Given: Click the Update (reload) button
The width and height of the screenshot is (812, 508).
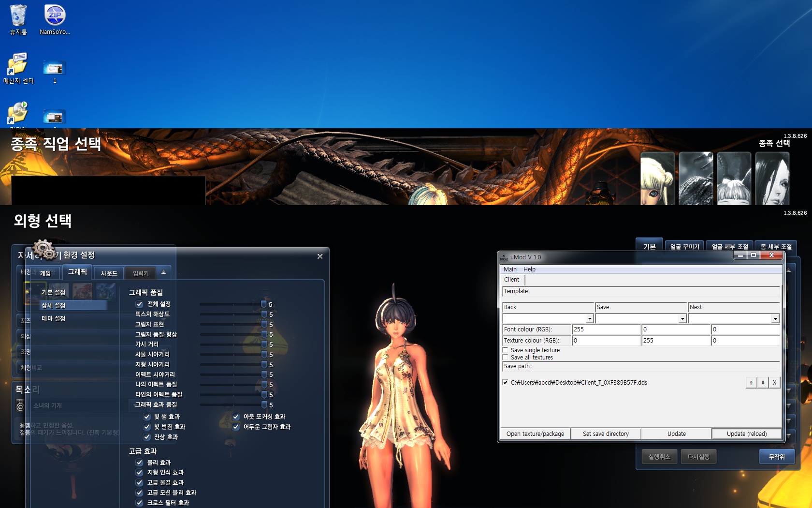Looking at the screenshot, I should click(746, 434).
